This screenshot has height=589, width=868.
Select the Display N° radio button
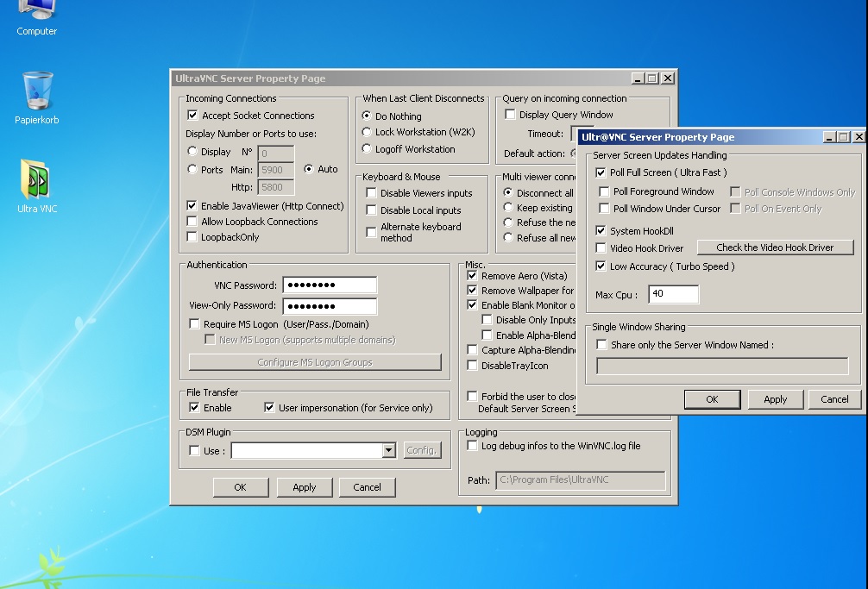click(x=192, y=151)
